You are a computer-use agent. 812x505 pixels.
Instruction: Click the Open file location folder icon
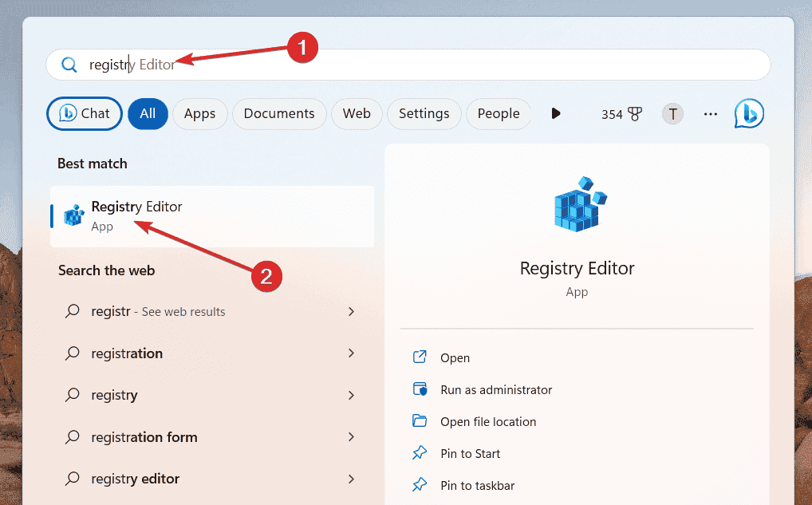click(x=420, y=421)
